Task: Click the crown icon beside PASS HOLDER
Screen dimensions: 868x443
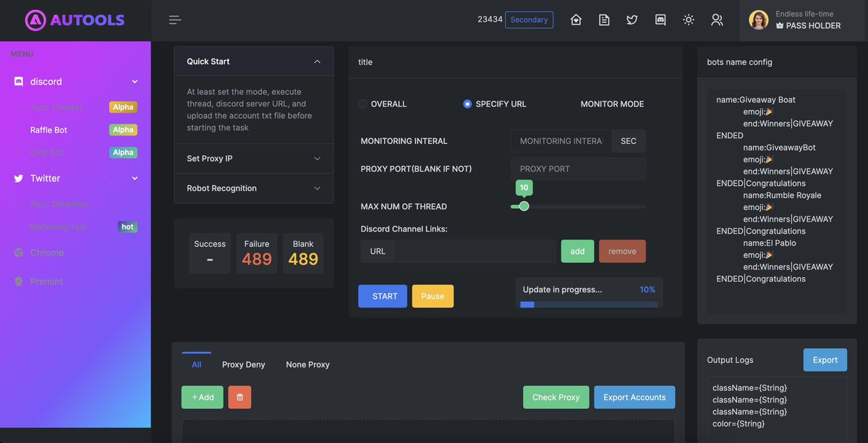Action: point(780,25)
